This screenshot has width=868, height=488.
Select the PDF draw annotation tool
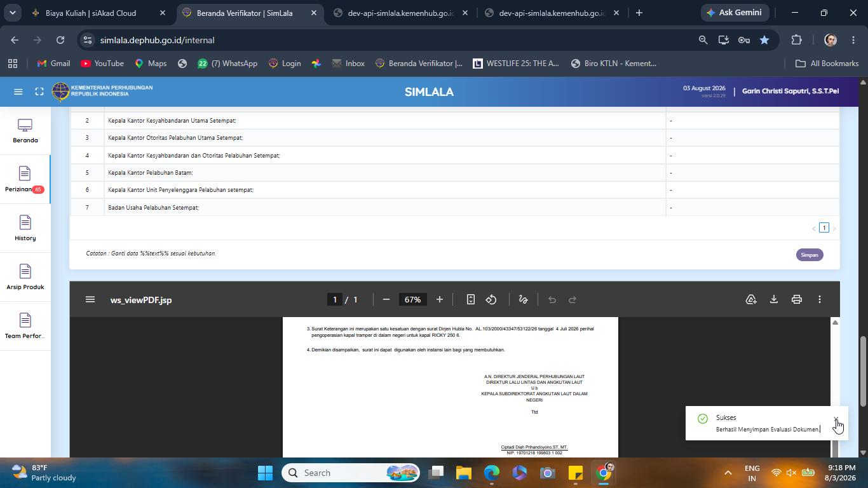523,299
